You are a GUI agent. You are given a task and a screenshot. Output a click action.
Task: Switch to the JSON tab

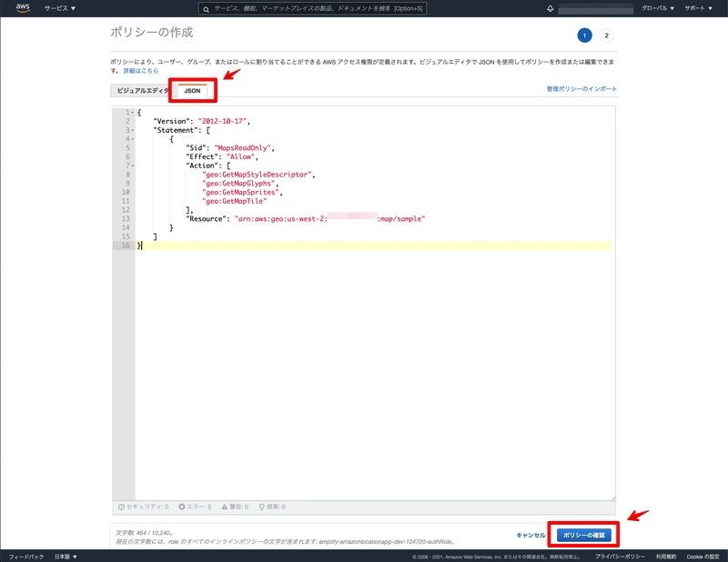[x=192, y=91]
